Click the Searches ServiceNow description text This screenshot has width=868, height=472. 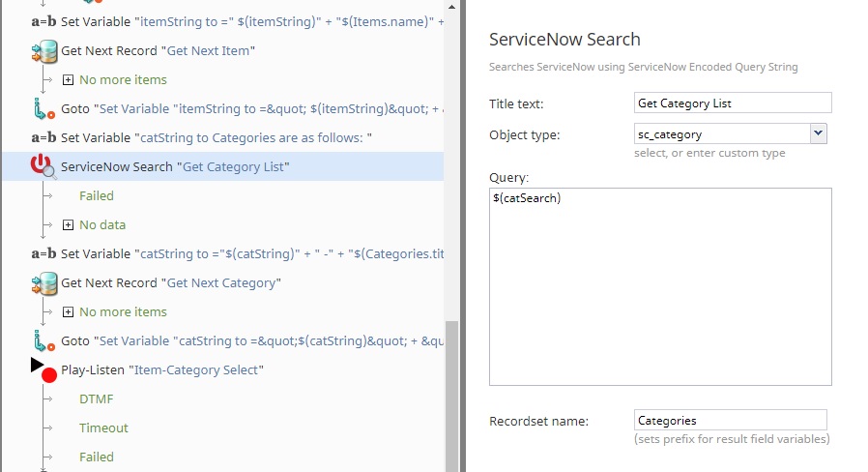click(643, 67)
